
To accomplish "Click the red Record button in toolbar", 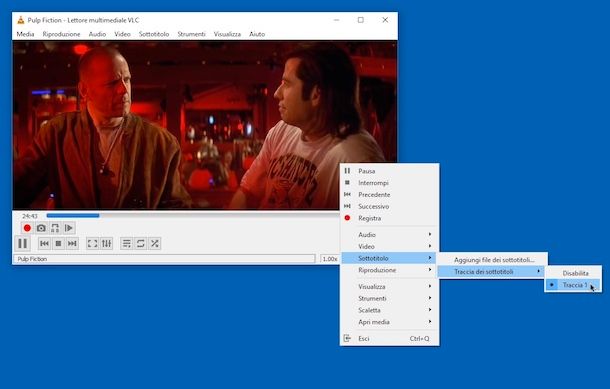I will coord(27,228).
